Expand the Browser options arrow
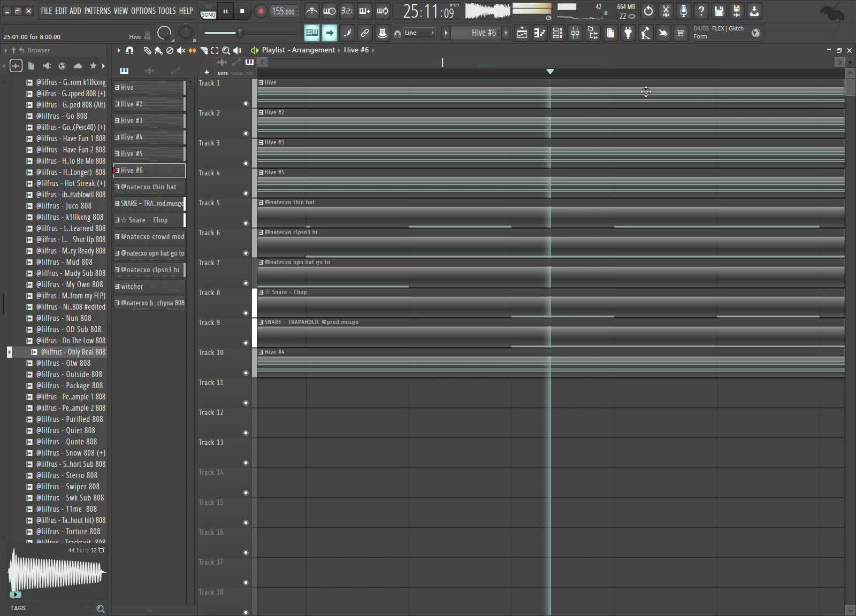This screenshot has width=856, height=616. click(x=6, y=50)
